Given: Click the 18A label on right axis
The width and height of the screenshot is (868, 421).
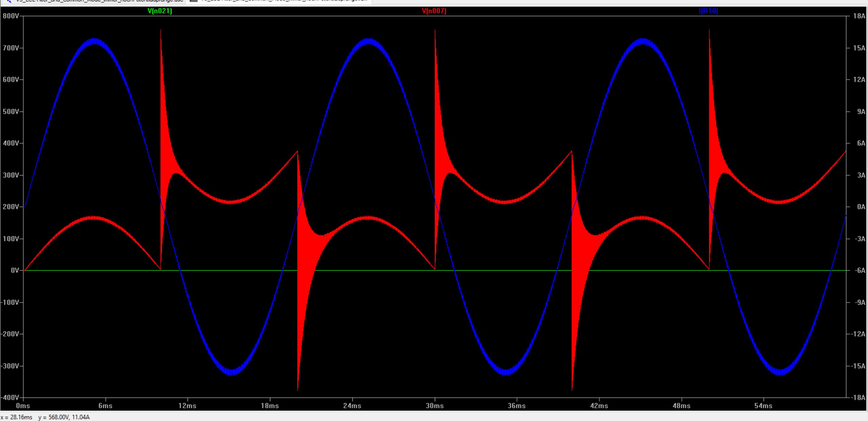Looking at the screenshot, I should 859,16.
